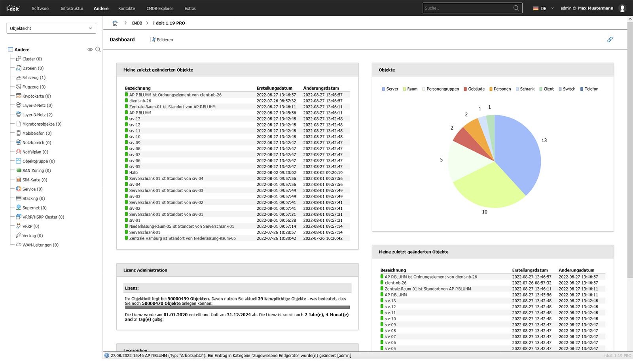Viewport: 633px width, 364px height.
Task: Open srv-13 in bottom-right objects list
Action: click(x=390, y=301)
